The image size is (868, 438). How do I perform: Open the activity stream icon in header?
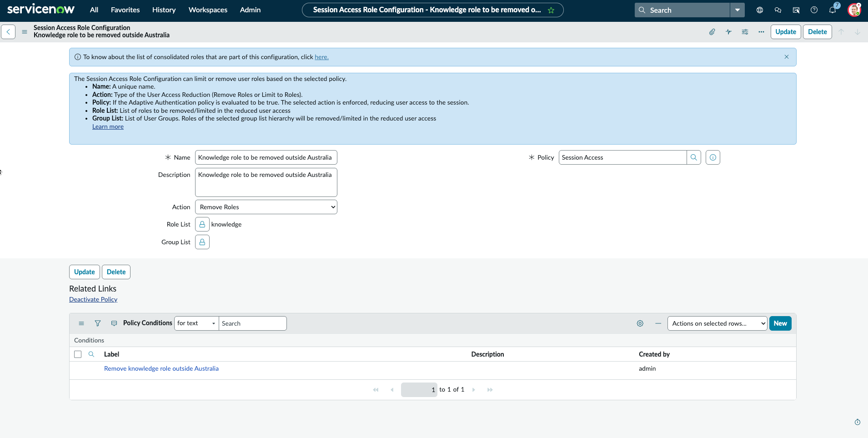(728, 32)
